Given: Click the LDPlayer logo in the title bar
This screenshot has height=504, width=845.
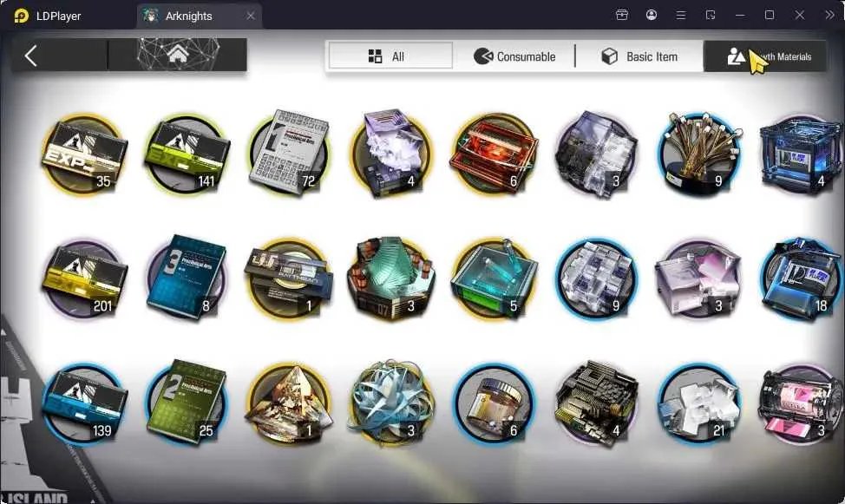Looking at the screenshot, I should pos(22,16).
